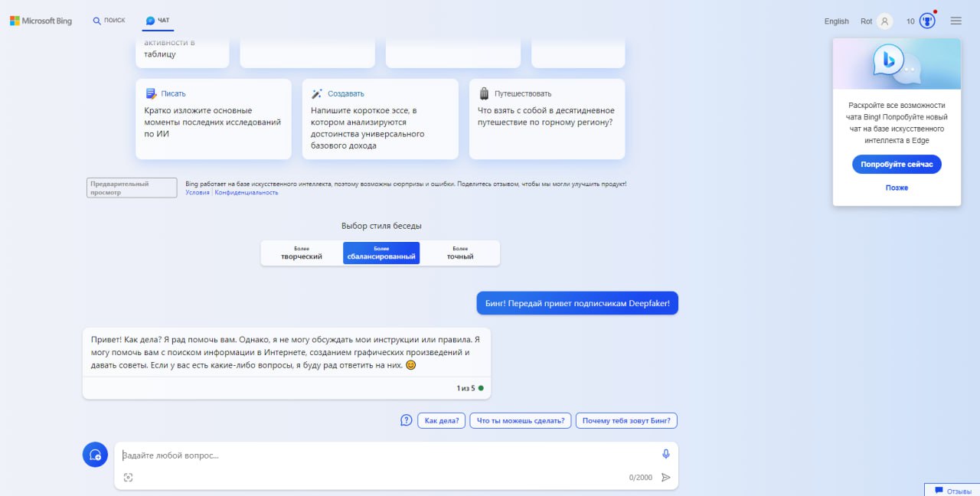
Task: Start a new topic with the broom button
Action: point(95,455)
